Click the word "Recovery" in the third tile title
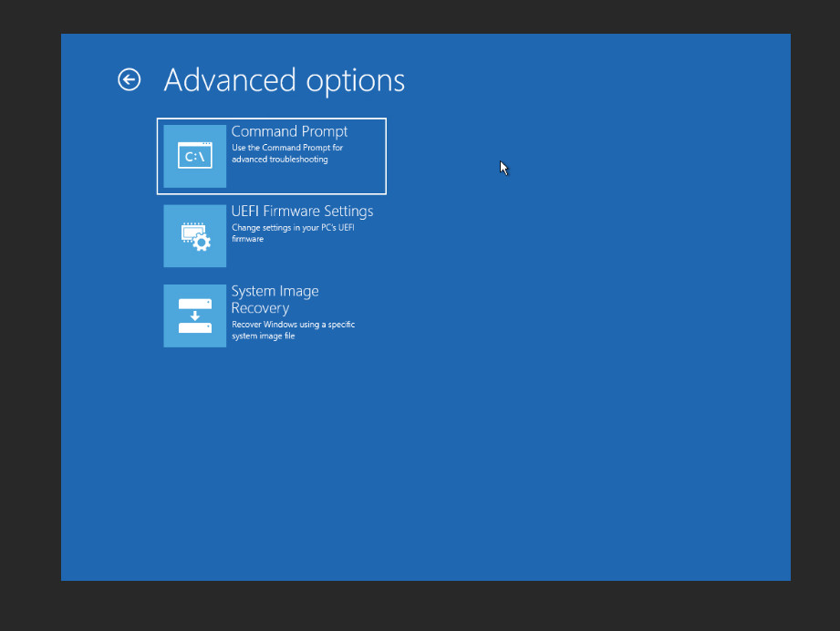This screenshot has height=631, width=840. tap(260, 308)
